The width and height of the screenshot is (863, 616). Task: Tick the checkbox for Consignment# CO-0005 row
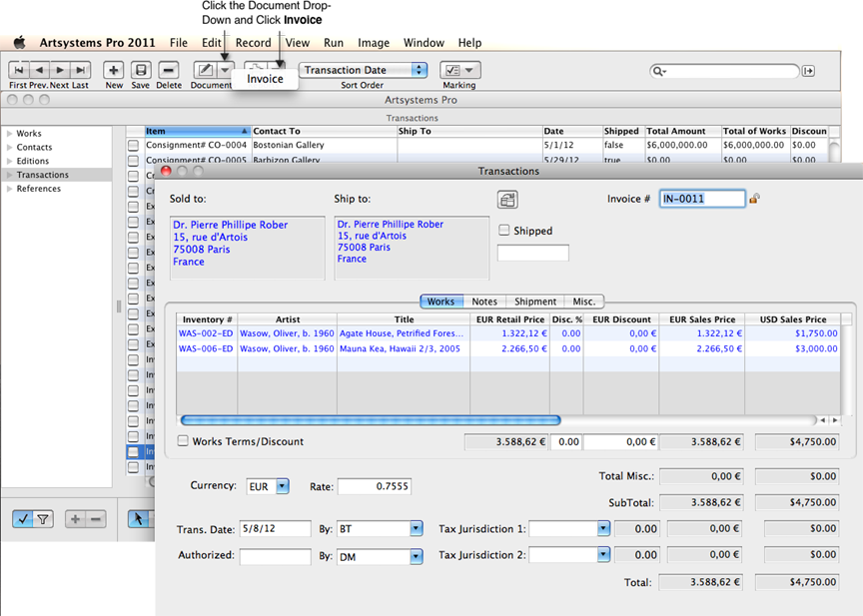[x=133, y=160]
